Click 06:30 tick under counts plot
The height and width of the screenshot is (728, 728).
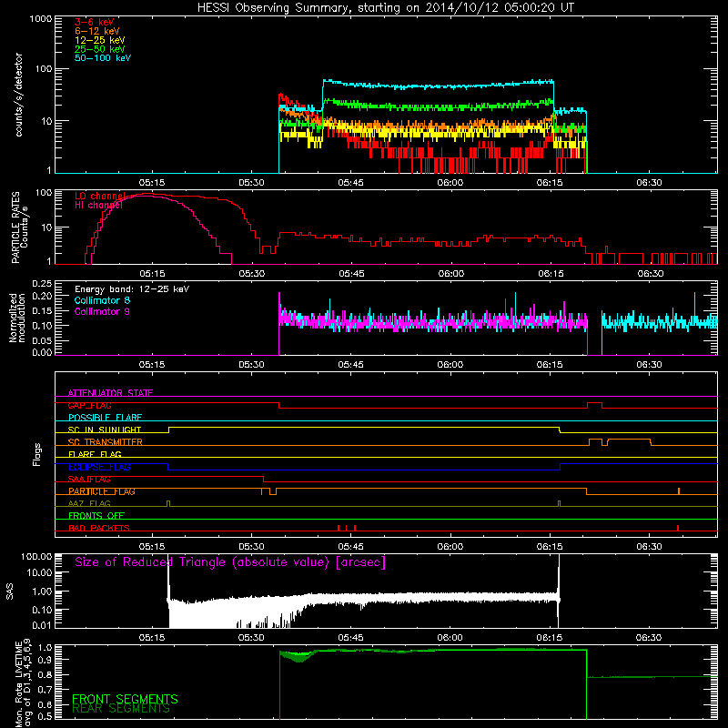click(x=649, y=183)
